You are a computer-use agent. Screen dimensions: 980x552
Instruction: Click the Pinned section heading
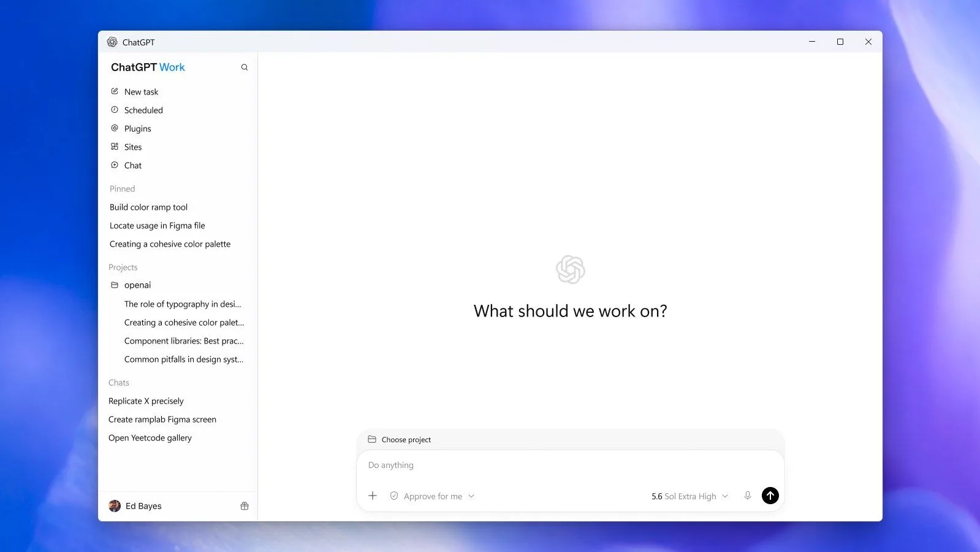[x=122, y=189]
